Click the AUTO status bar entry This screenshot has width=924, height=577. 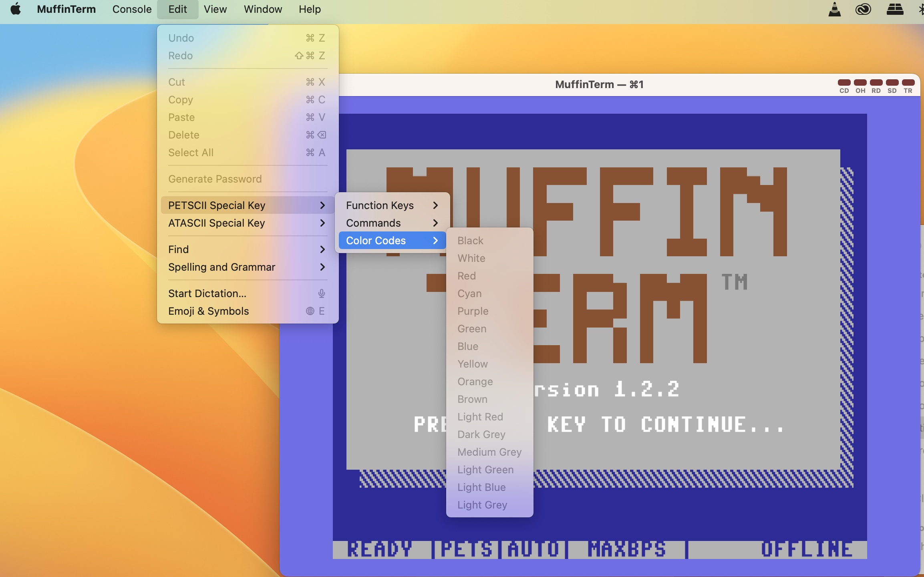tap(533, 549)
